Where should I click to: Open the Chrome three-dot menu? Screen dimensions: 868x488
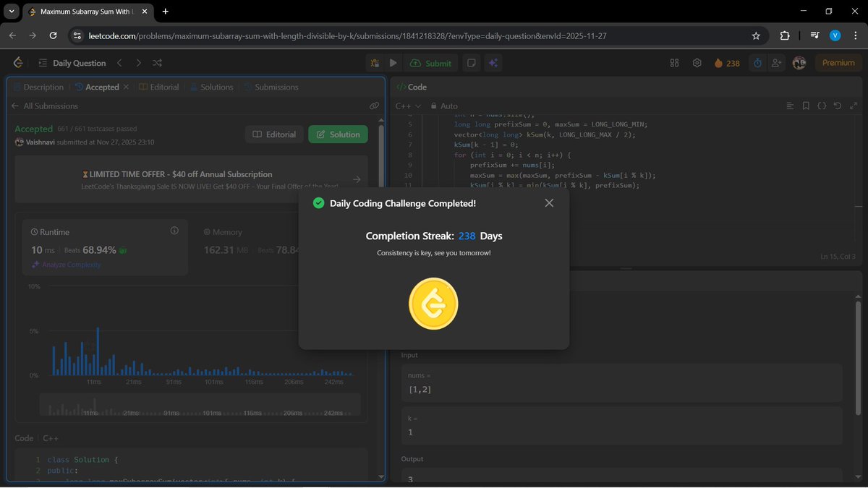pos(856,35)
